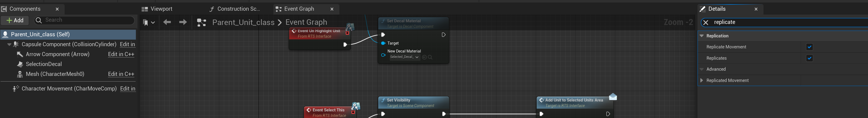Click exec output pin of Un Highlight Unit
The height and width of the screenshot is (118, 868).
(345, 45)
